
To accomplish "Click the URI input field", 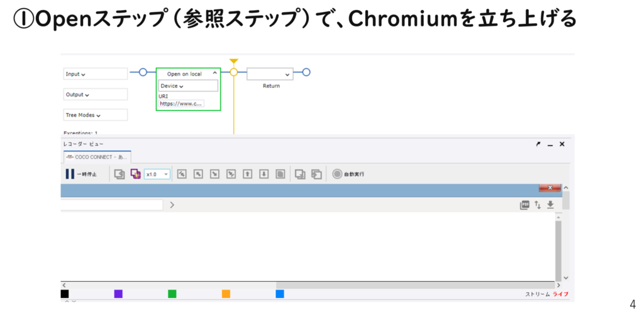I will click(x=181, y=104).
